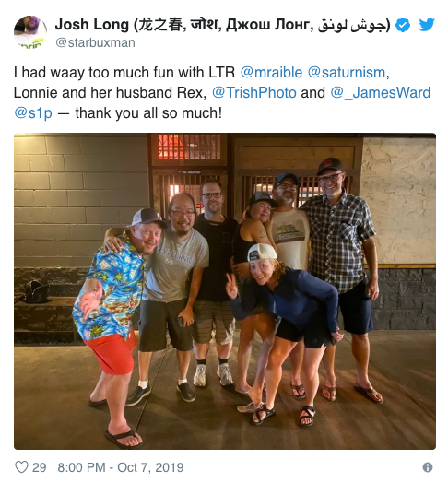Click the blue verified badge icon
The image size is (448, 483).
tap(403, 25)
